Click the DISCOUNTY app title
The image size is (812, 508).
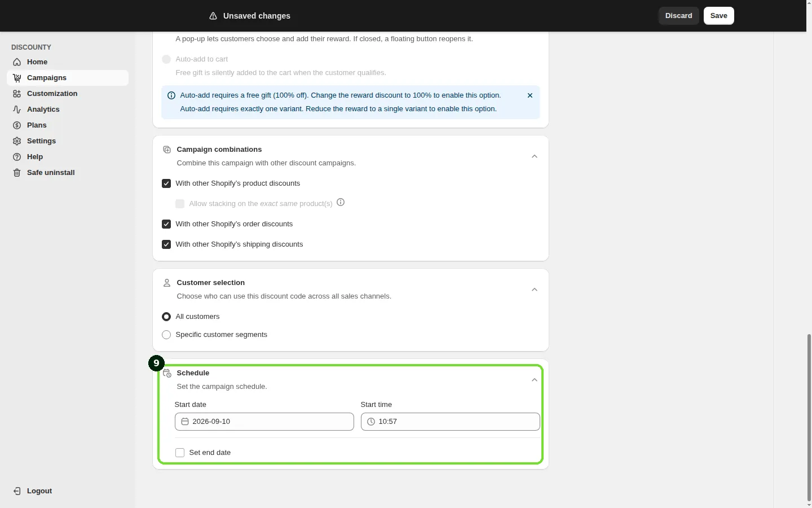(x=31, y=47)
